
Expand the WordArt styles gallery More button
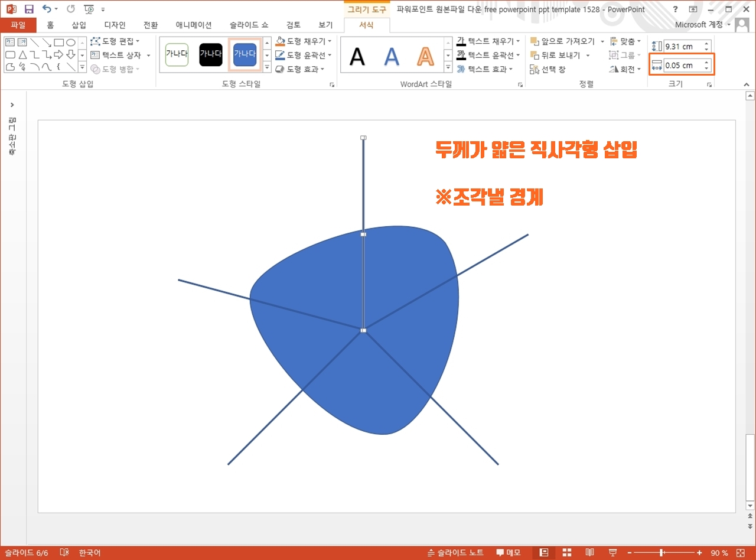coord(449,67)
